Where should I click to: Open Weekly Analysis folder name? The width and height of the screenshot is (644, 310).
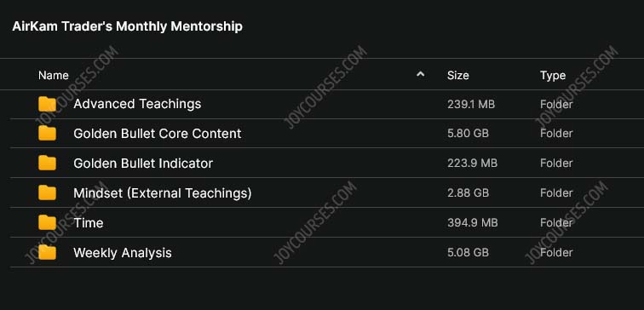(123, 253)
